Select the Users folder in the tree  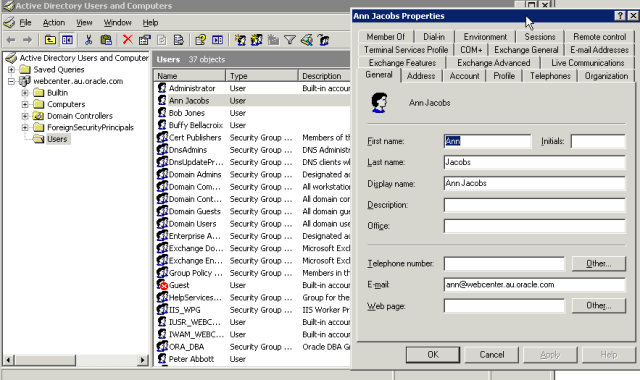click(57, 139)
